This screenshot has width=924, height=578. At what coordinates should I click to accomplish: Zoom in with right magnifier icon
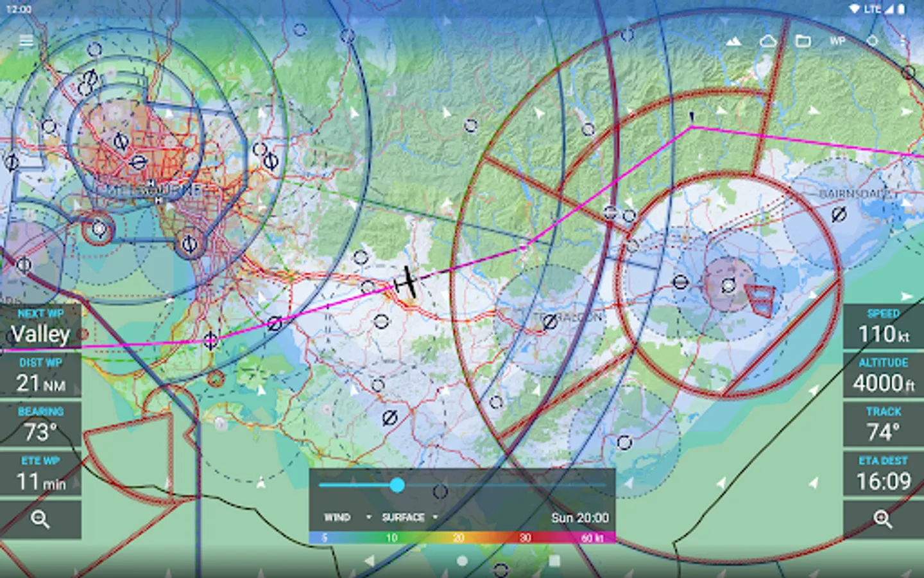(x=883, y=519)
